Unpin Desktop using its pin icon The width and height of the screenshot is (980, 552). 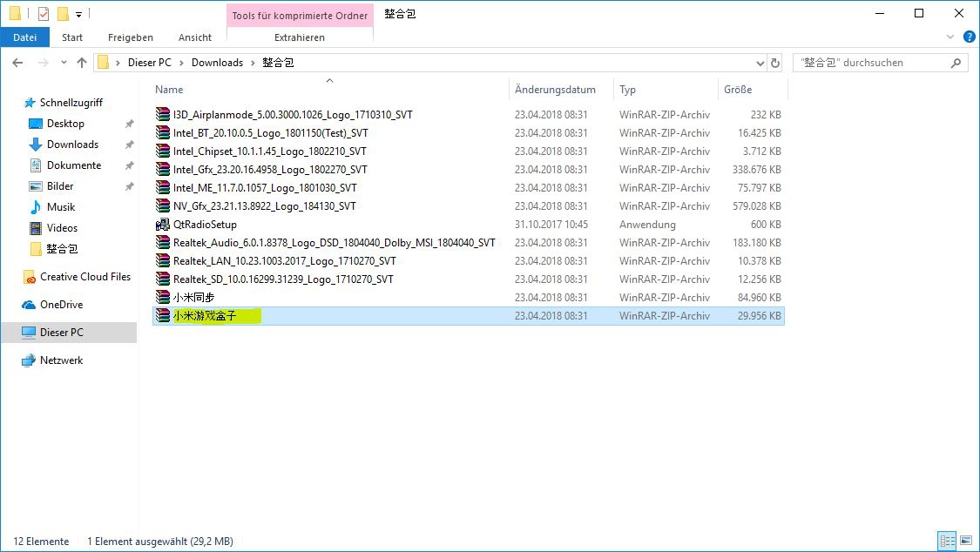130,124
